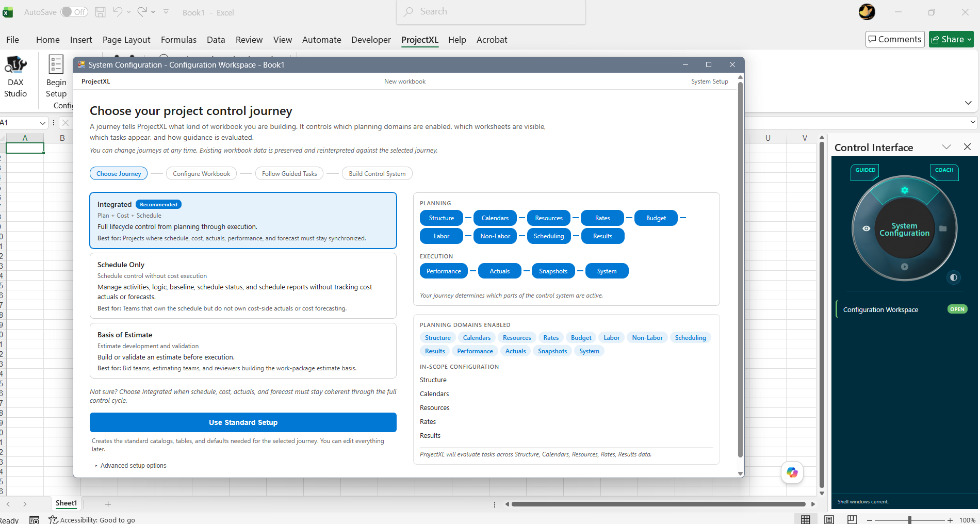This screenshot has width=980, height=524.
Task: Click OPEN badge on Configuration Workspace
Action: 957,309
